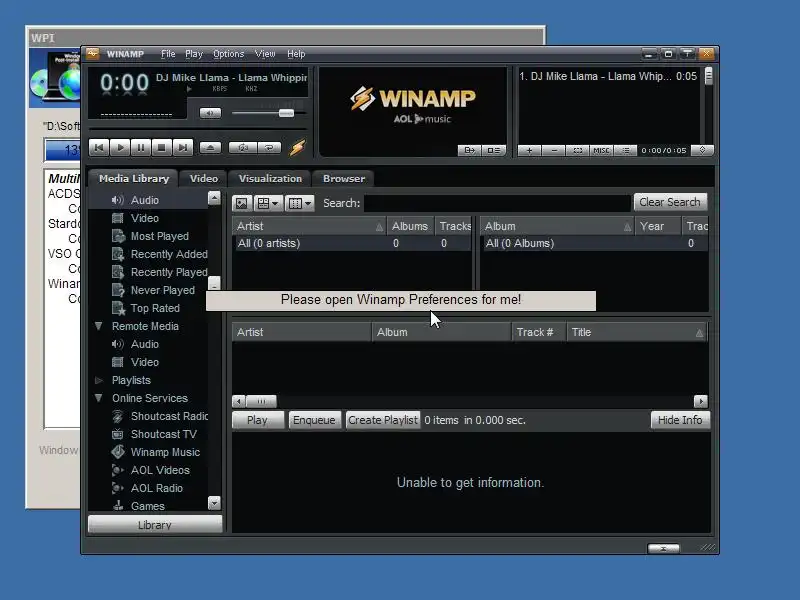
Task: Select Video under Local Media
Action: tap(144, 218)
